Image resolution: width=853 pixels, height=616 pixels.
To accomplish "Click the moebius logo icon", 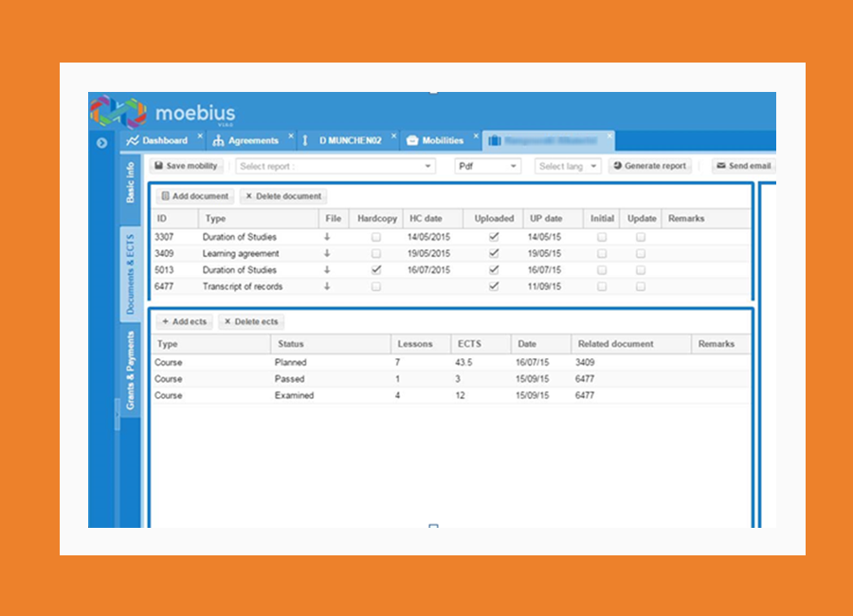I will [118, 113].
